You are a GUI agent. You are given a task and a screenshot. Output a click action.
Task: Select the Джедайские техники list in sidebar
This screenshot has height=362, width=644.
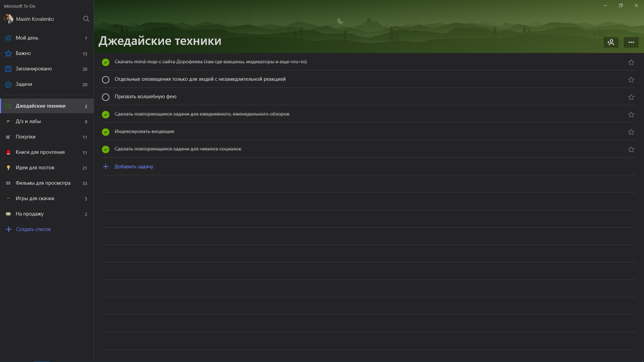pos(47,106)
